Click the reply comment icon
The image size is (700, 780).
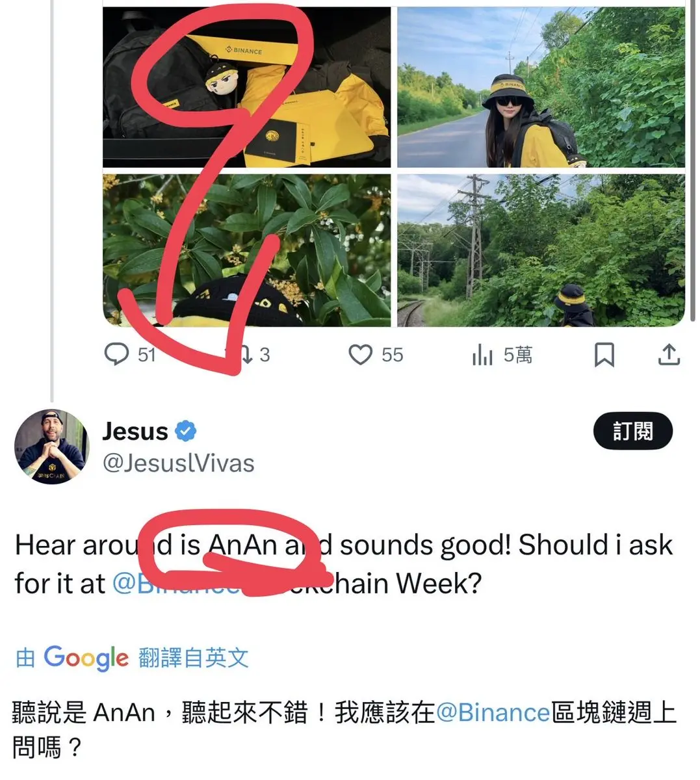[x=117, y=354]
